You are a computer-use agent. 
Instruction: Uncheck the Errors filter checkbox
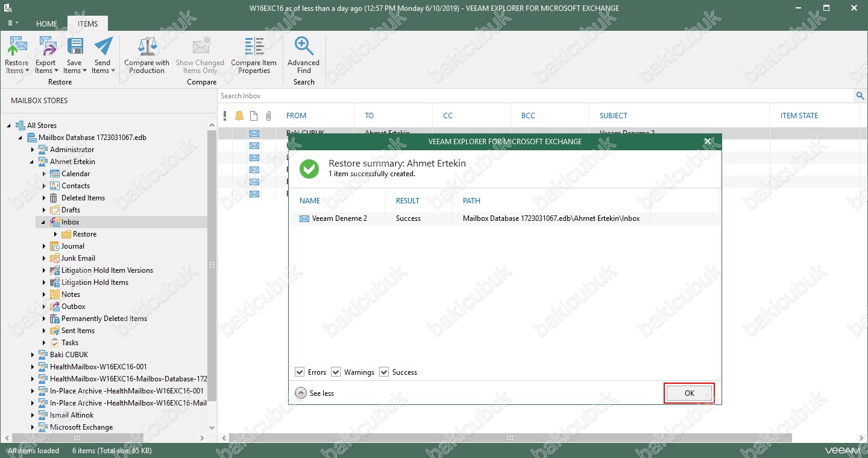point(300,372)
